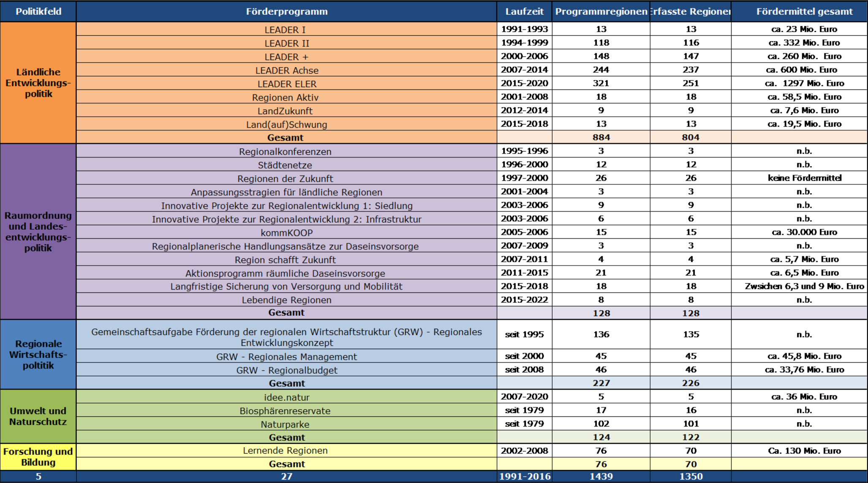Select the Regionale Wirtschaftspolitik category cell
868x483 pixels.
coord(38,354)
